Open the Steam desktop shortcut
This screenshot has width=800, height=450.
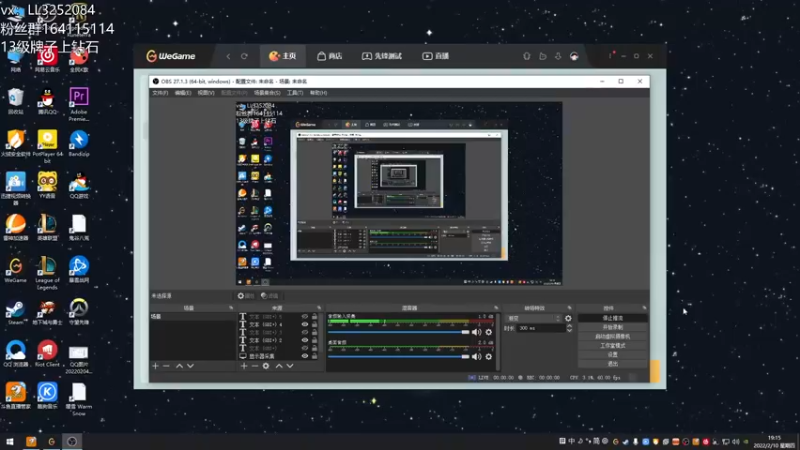click(x=15, y=312)
